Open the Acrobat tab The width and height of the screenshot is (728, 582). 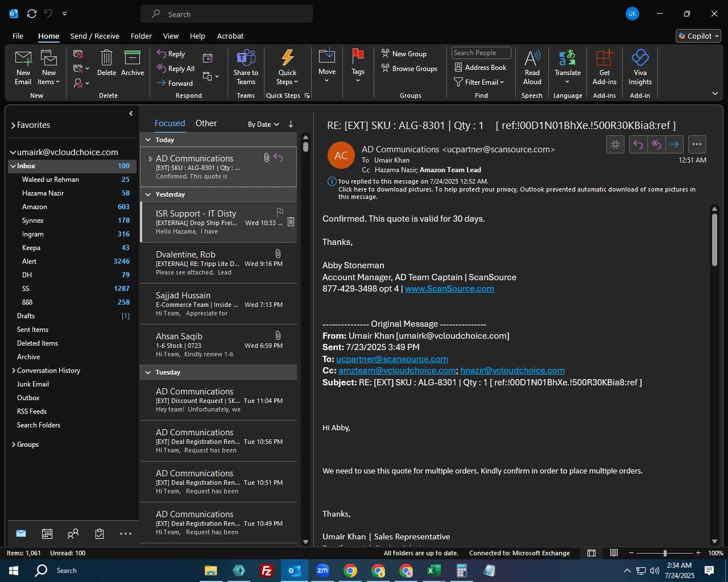(x=230, y=36)
